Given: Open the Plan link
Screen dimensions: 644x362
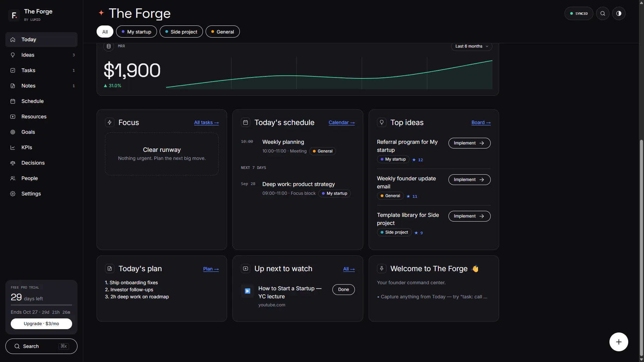Looking at the screenshot, I should [211, 269].
